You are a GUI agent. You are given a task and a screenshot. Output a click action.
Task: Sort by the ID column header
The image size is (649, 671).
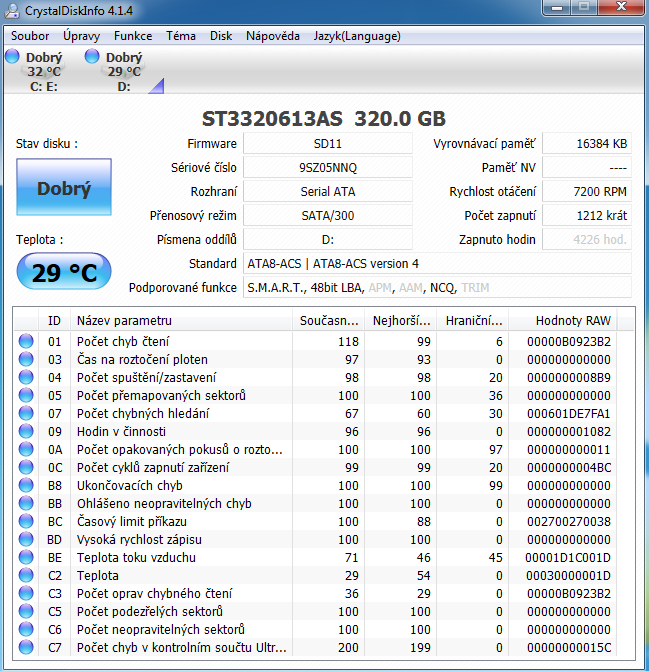pyautogui.click(x=54, y=321)
